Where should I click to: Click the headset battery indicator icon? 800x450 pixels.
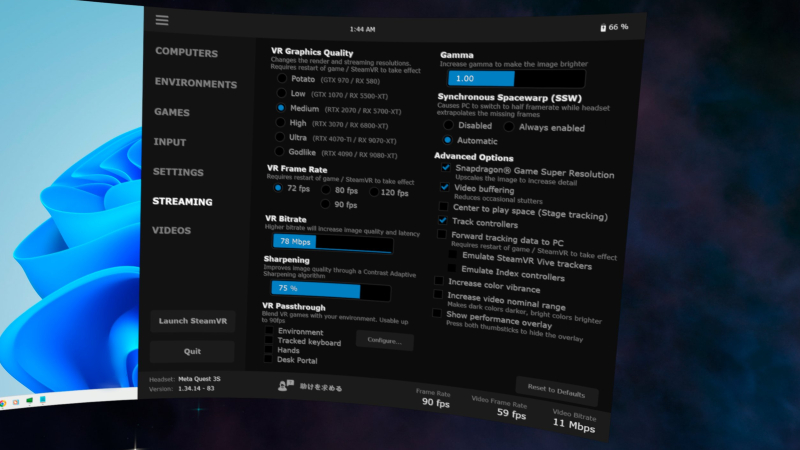603,27
